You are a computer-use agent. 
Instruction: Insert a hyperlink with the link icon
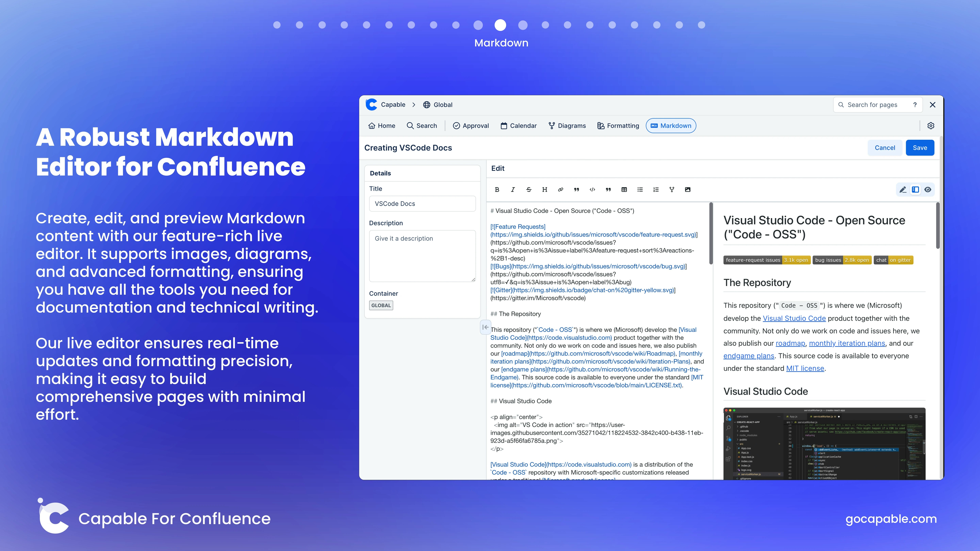coord(560,189)
